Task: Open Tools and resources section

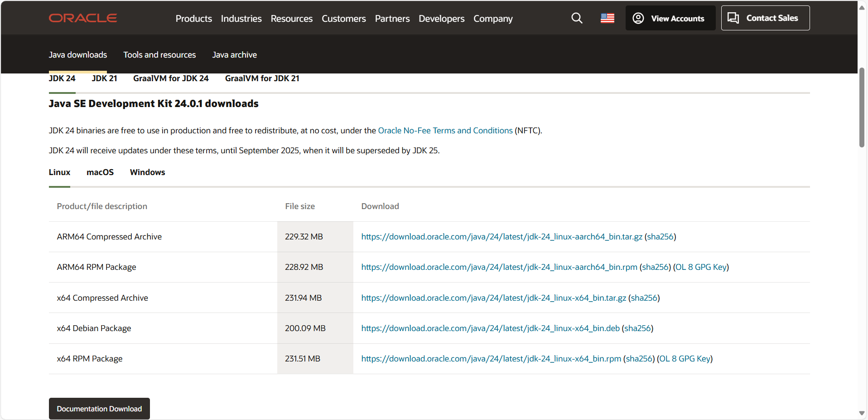Action: pos(159,55)
